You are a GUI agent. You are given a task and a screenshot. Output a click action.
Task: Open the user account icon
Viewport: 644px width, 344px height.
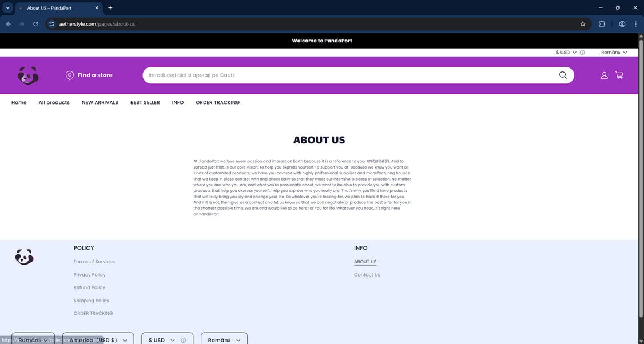pos(604,75)
